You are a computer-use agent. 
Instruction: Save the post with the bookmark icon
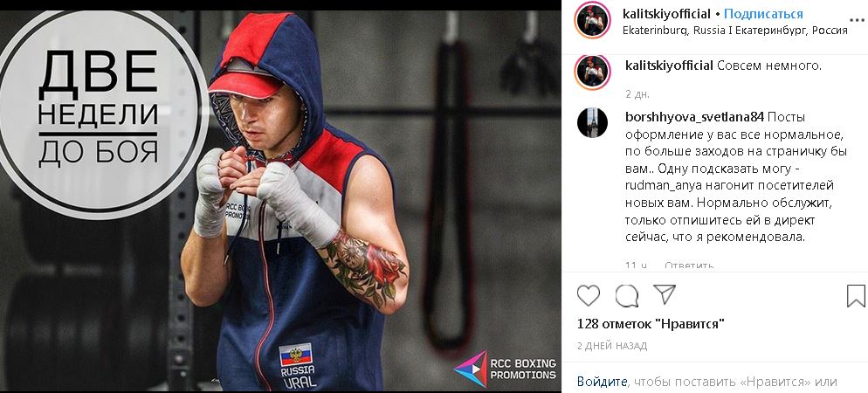pos(856,295)
